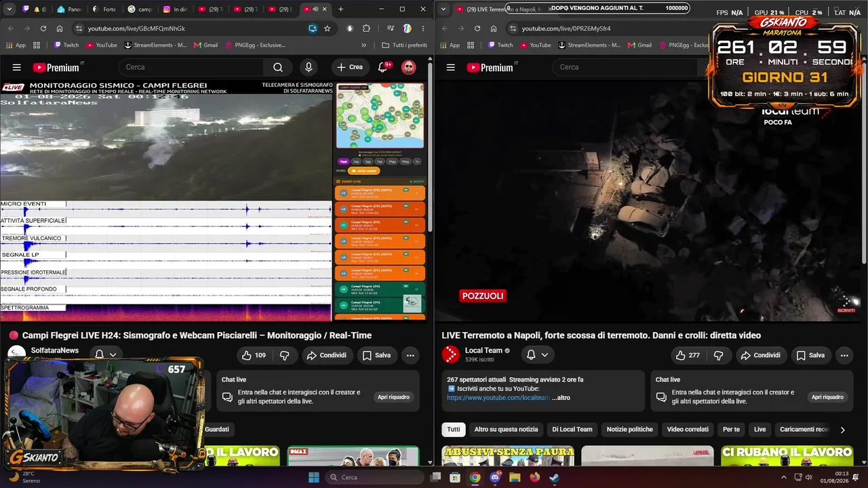Select the 'Notizie politiche' chip

pos(630,430)
